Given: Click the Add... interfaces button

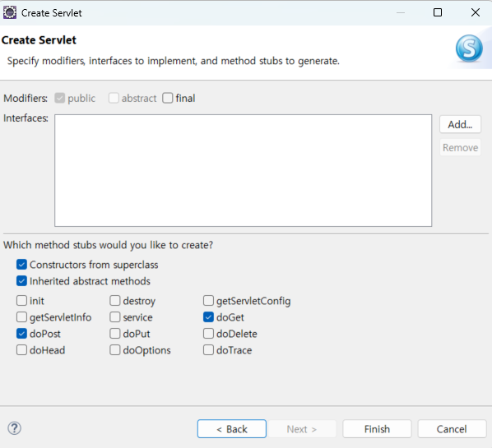Looking at the screenshot, I should pyautogui.click(x=460, y=124).
